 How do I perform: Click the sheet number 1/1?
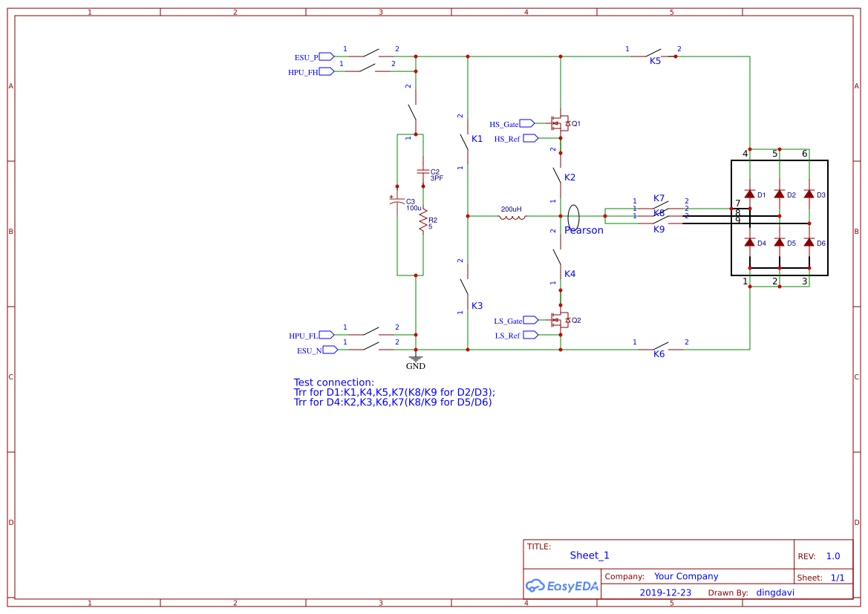coord(838,578)
